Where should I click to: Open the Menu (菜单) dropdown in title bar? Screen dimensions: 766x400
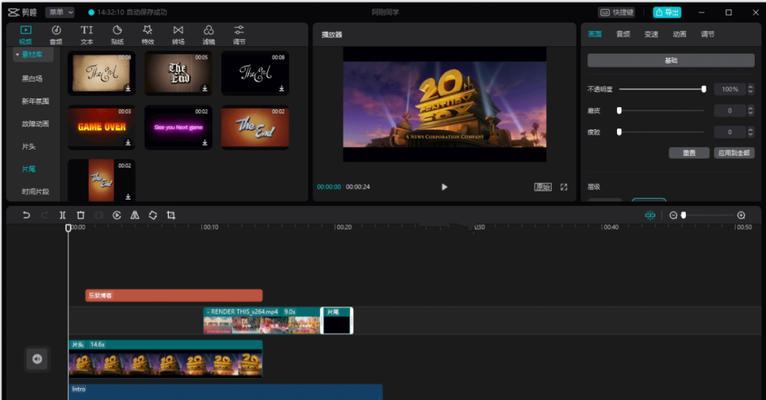(60, 12)
